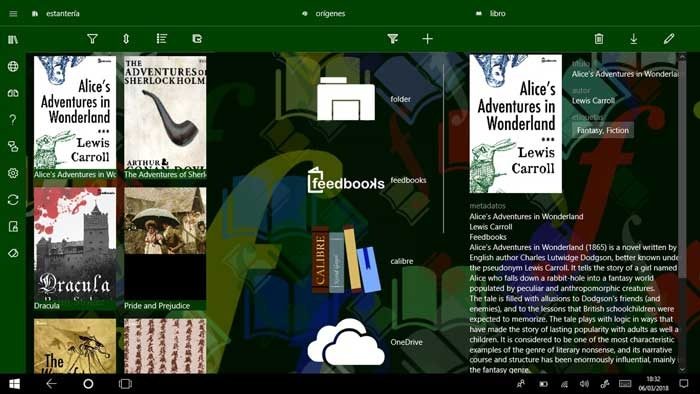The width and height of the screenshot is (700, 394).
Task: Download the book with the arrow icon
Action: (x=633, y=39)
